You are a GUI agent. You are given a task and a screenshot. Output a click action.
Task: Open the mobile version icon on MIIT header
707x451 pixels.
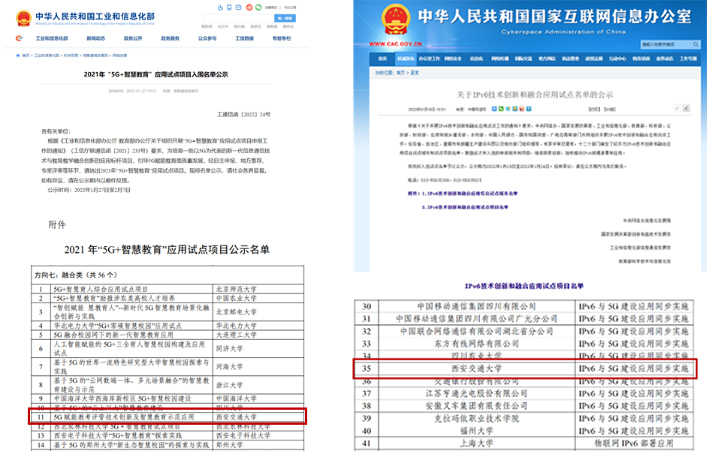point(229,7)
